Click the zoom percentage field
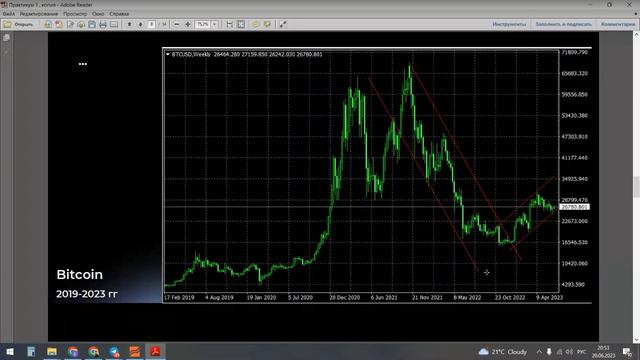The height and width of the screenshot is (360, 640). (x=203, y=24)
